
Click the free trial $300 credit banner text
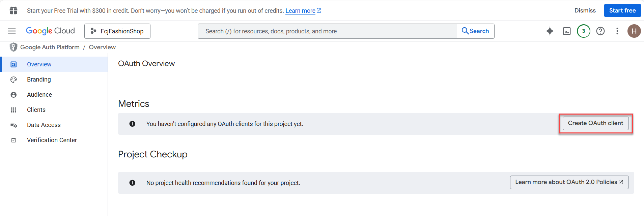[156, 11]
